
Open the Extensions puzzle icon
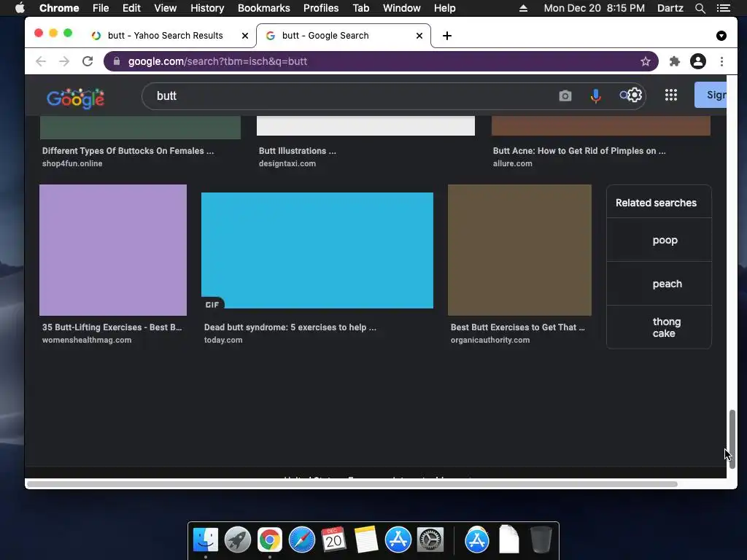tap(675, 61)
